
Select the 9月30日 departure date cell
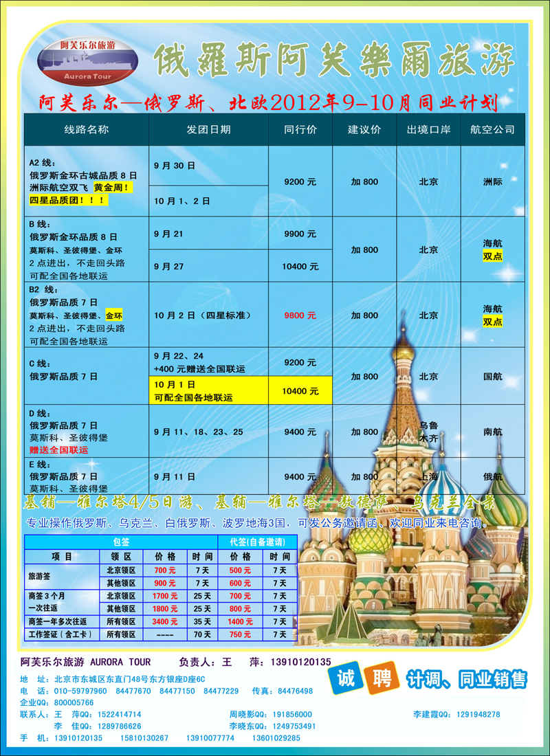208,166
